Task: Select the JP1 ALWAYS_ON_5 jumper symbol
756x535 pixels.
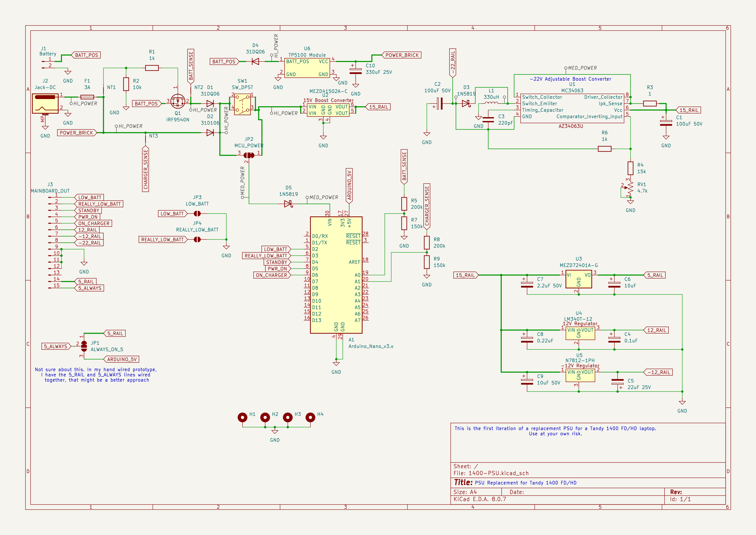Action: (x=84, y=346)
